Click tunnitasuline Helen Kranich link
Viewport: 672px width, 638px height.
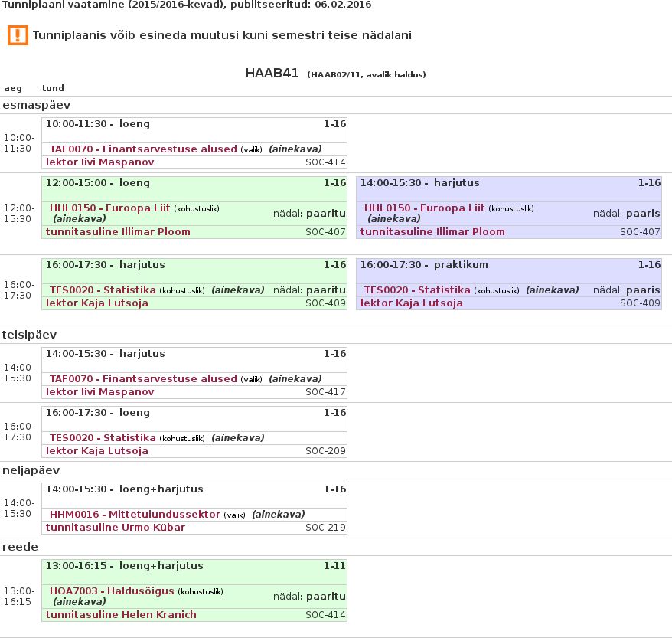[x=121, y=615]
